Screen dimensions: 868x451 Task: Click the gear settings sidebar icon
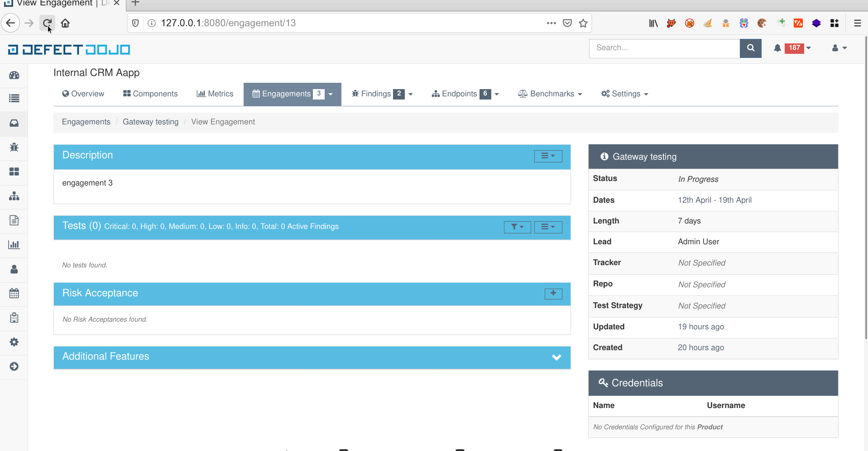14,342
